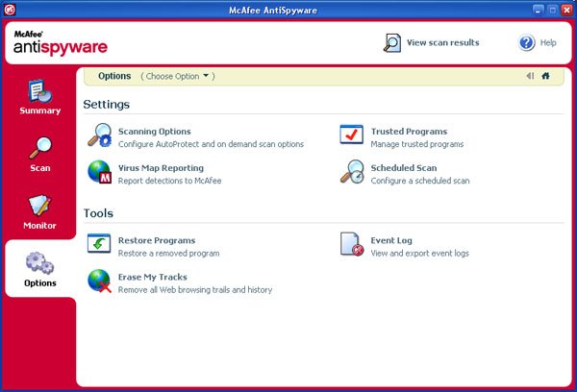Click the Trusted Programs checkmark icon

[x=351, y=135]
